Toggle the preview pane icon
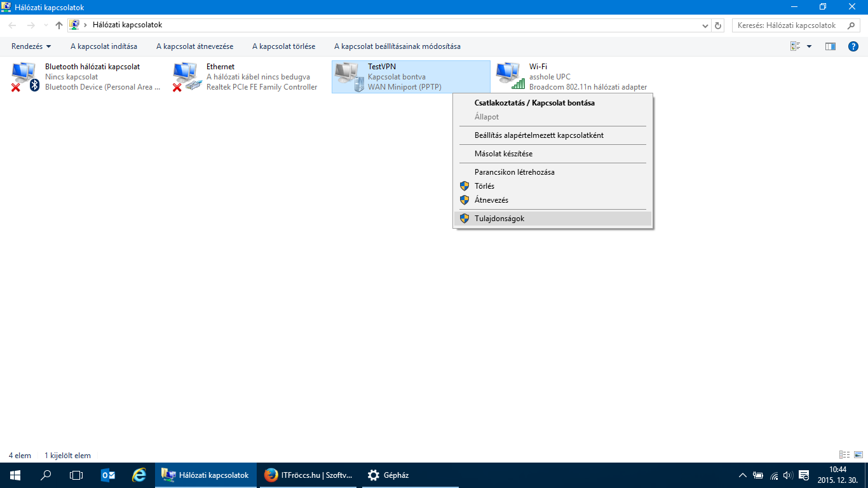The height and width of the screenshot is (488, 868). 830,46
